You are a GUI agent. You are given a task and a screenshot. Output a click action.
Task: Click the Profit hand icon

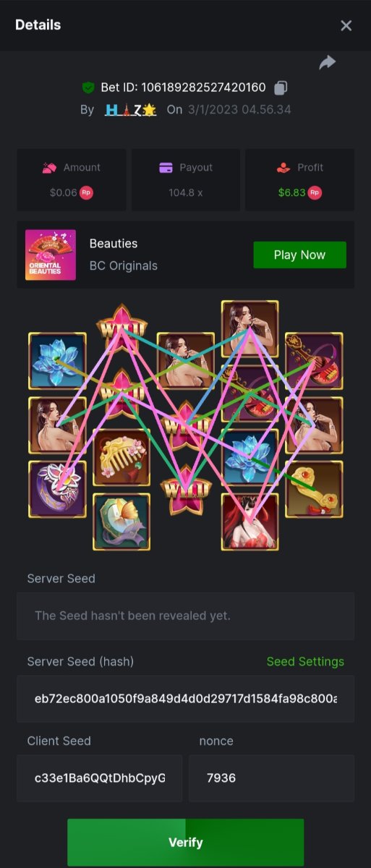[283, 168]
